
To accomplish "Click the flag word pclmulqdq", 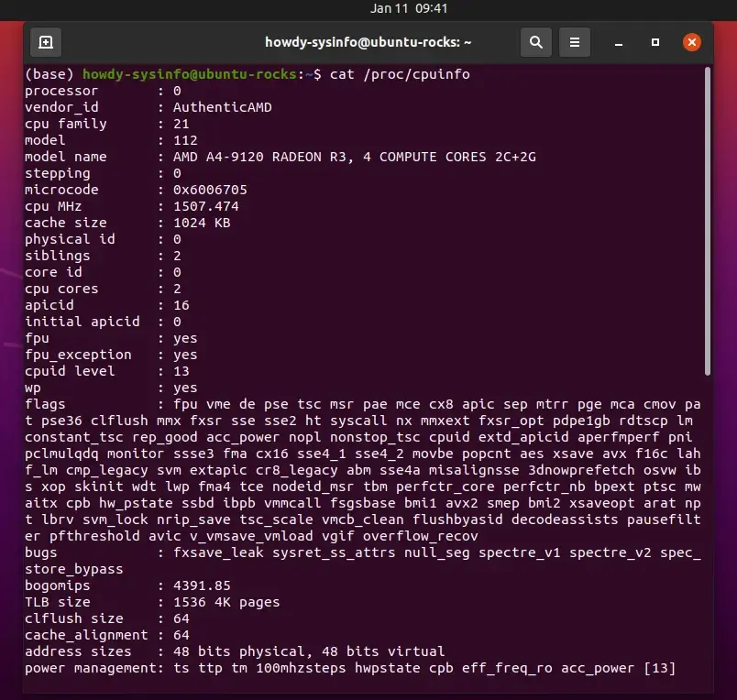I will (x=61, y=454).
